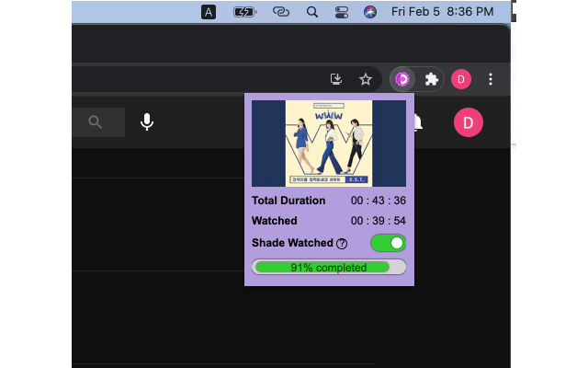
Task: Click the Shade Watched label
Action: pyautogui.click(x=292, y=243)
